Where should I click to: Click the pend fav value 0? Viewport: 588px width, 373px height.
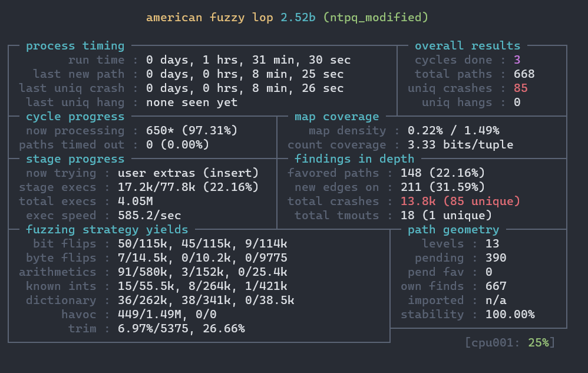click(488, 272)
